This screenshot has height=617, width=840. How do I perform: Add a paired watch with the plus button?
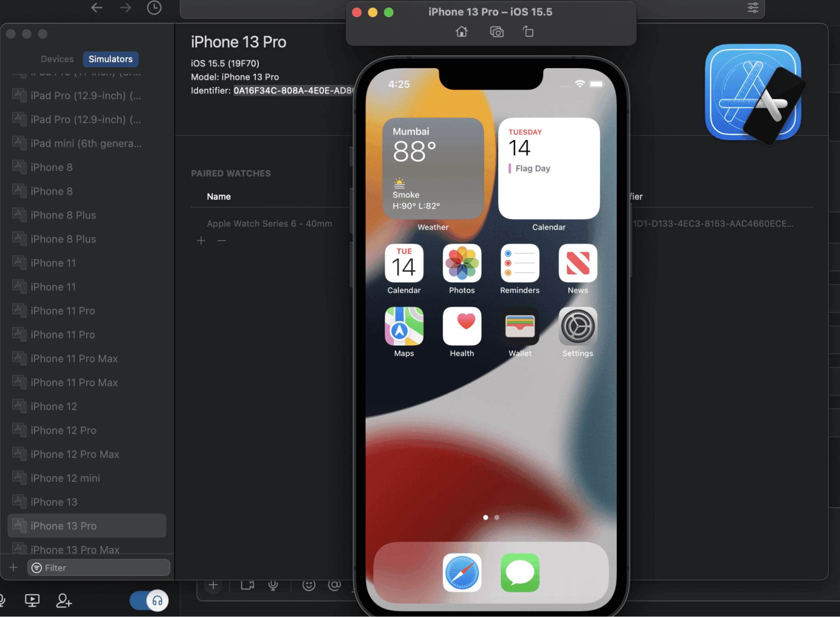201,240
